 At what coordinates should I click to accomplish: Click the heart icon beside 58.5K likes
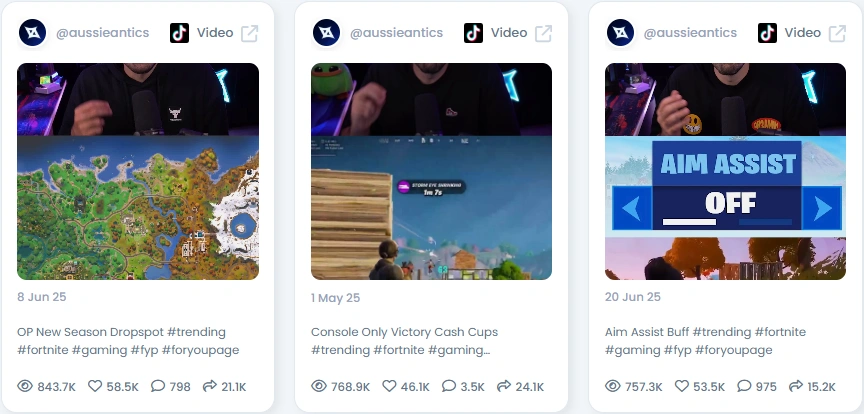(x=95, y=386)
